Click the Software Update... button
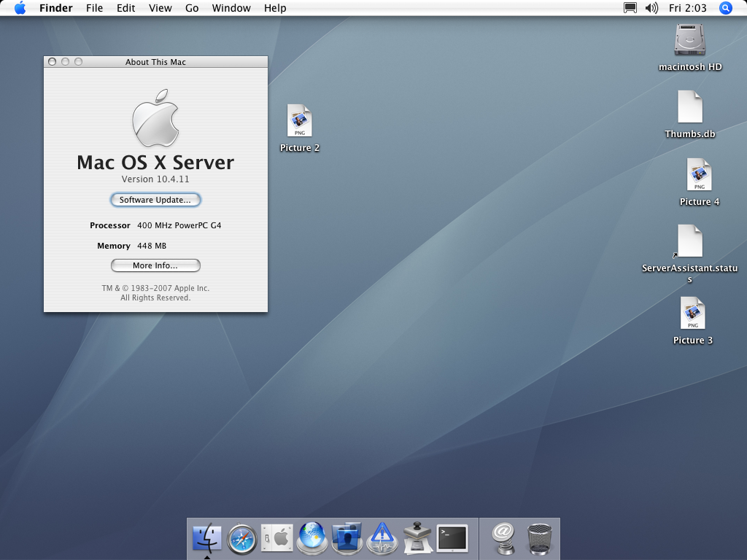The width and height of the screenshot is (747, 560). click(155, 200)
